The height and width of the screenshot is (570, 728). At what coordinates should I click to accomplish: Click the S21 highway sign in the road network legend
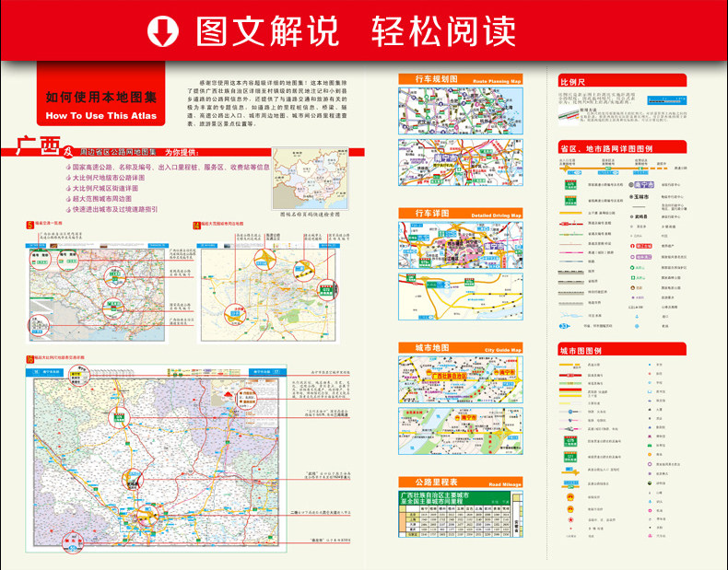[x=570, y=201]
